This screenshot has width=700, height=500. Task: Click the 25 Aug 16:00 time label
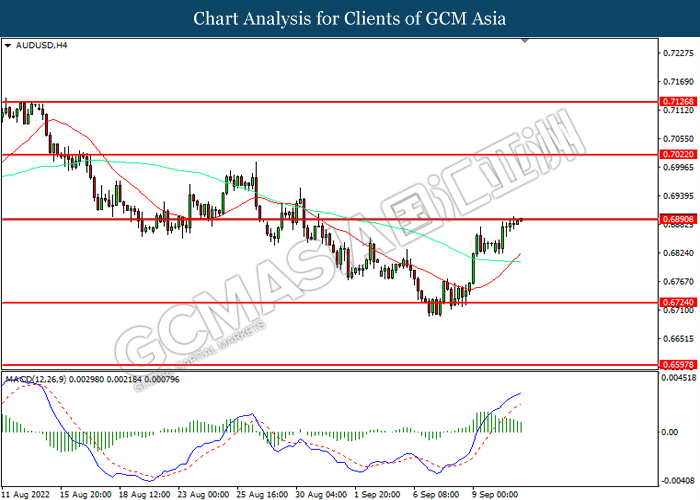pyautogui.click(x=262, y=495)
